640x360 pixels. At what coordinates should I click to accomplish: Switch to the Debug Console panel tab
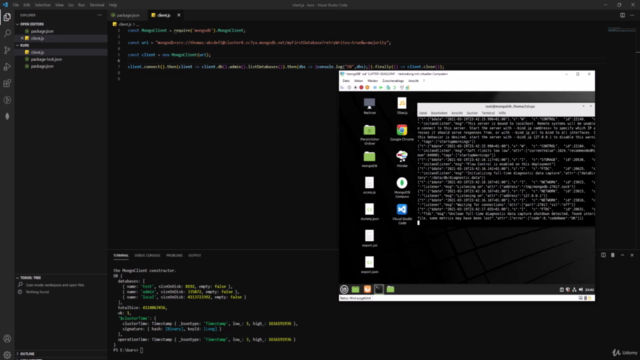pyautogui.click(x=147, y=256)
